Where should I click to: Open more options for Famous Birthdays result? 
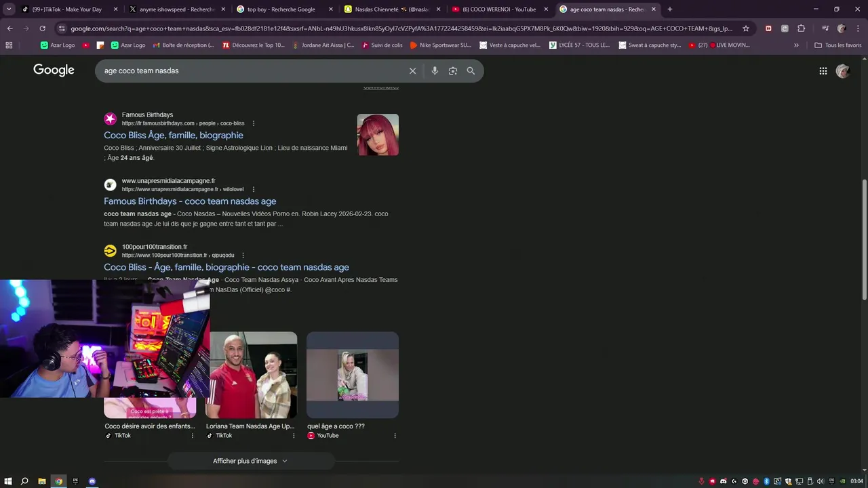(254, 123)
